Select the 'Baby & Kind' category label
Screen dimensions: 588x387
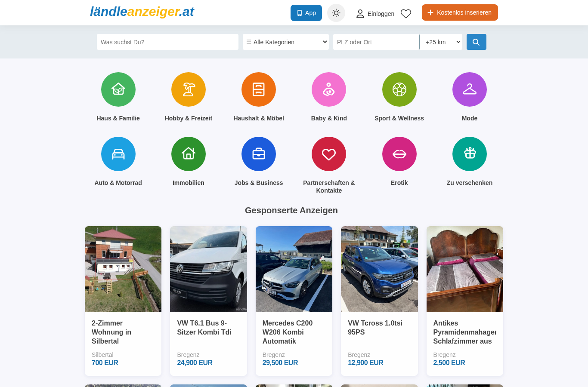click(329, 118)
